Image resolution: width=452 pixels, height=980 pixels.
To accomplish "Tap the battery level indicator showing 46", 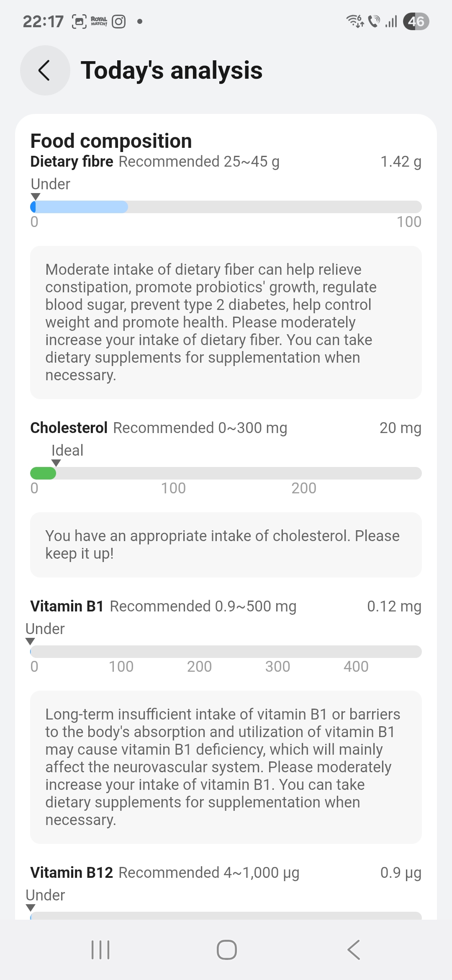I will coord(416,21).
